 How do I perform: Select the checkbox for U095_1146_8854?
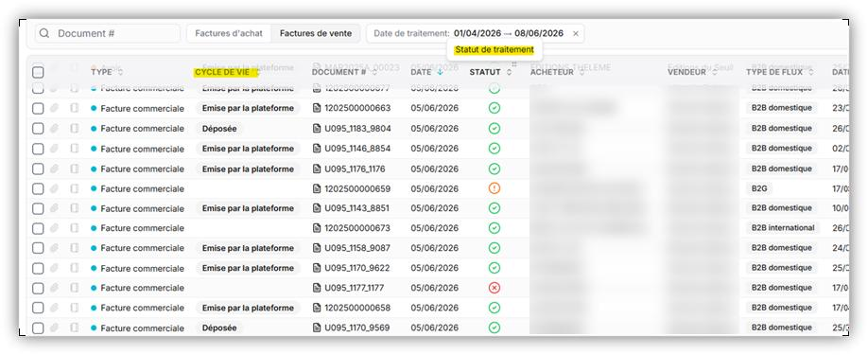point(38,149)
